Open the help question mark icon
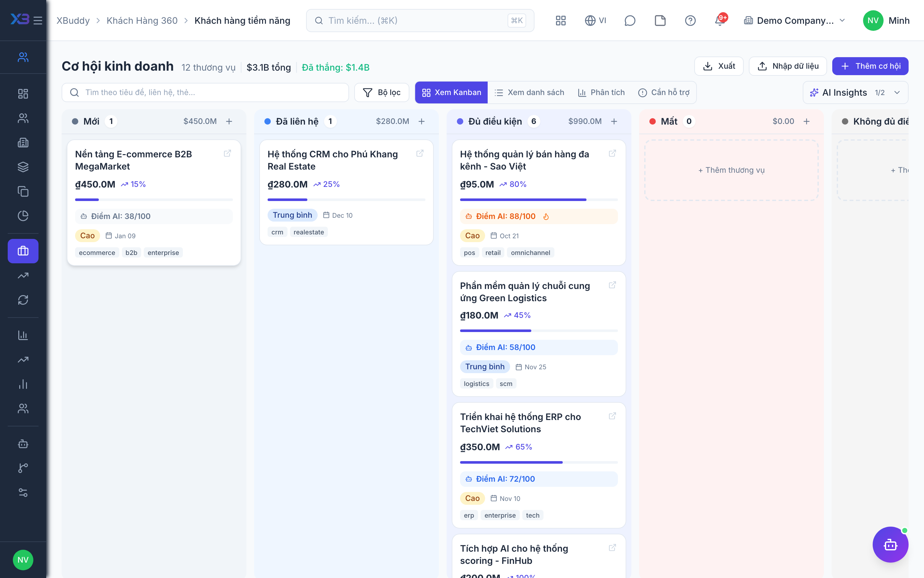924x578 pixels. [690, 20]
